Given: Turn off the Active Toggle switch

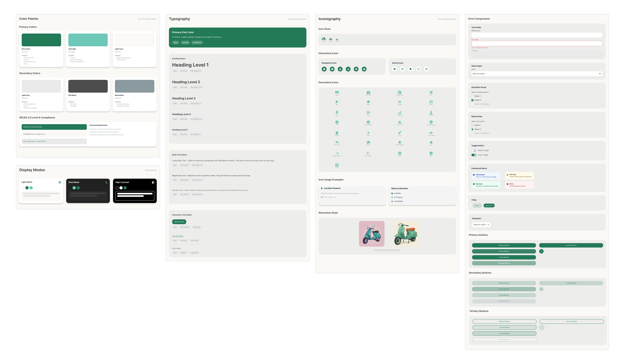Looking at the screenshot, I should 474,155.
